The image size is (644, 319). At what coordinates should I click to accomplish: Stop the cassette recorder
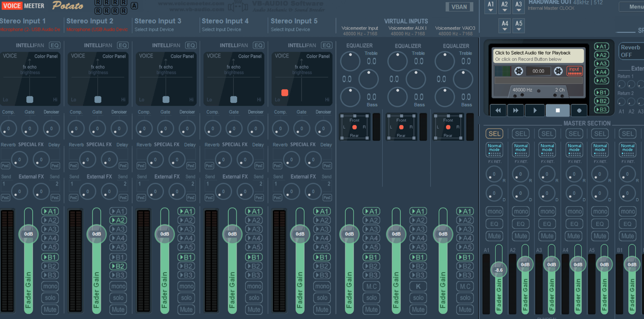557,110
